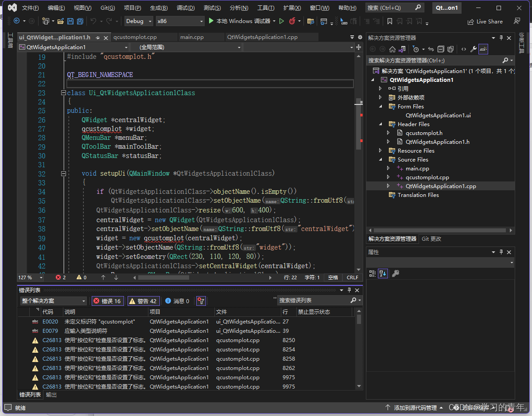The width and height of the screenshot is (532, 416).
Task: Switch to the Git 更改 tab
Action: point(431,239)
